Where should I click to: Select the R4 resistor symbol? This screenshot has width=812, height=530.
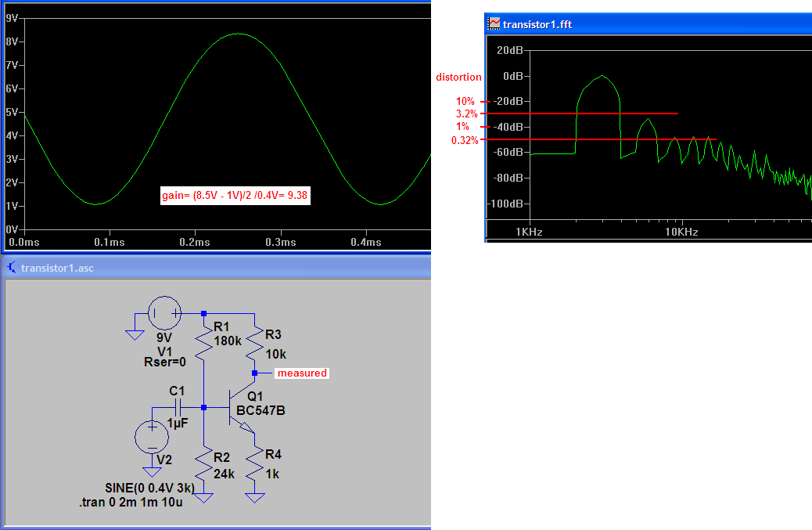[255, 463]
